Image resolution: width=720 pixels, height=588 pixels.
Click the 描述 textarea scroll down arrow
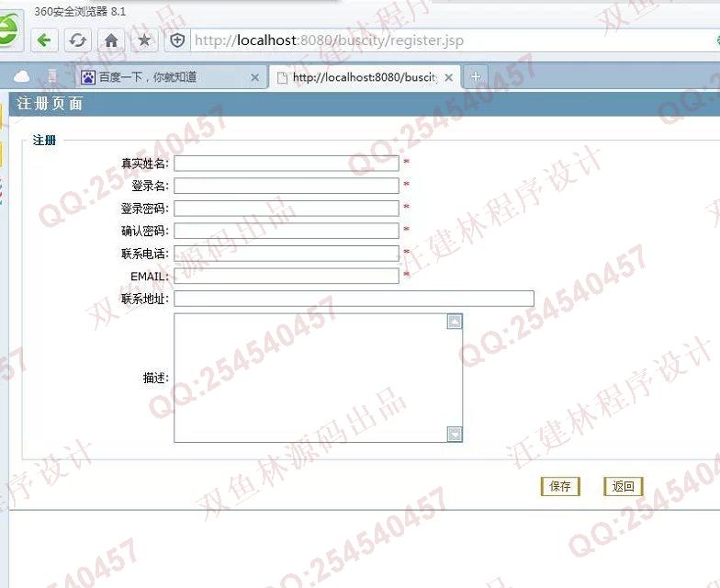tap(455, 434)
